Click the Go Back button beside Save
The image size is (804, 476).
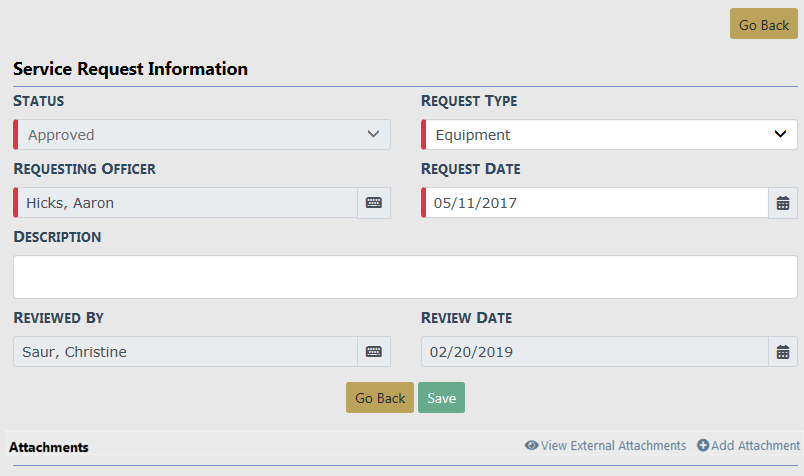[x=380, y=398]
